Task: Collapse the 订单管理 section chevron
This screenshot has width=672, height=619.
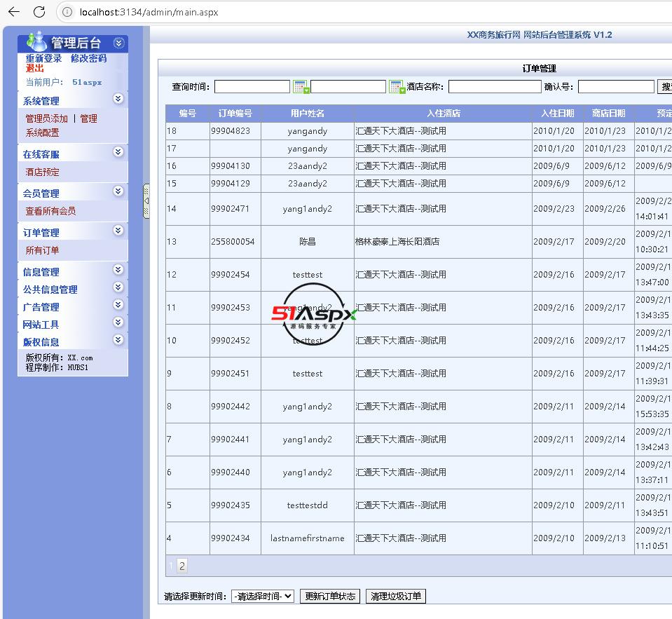Action: coord(118,231)
